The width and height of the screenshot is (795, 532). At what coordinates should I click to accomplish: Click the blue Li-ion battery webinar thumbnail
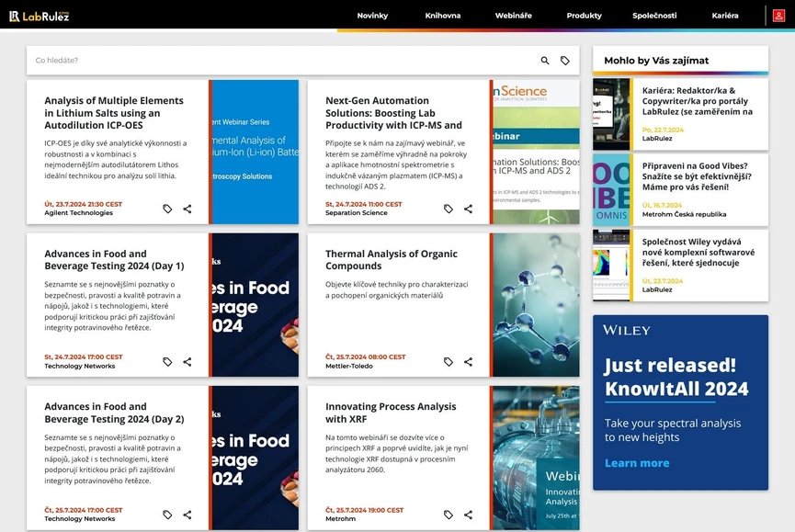(255, 152)
